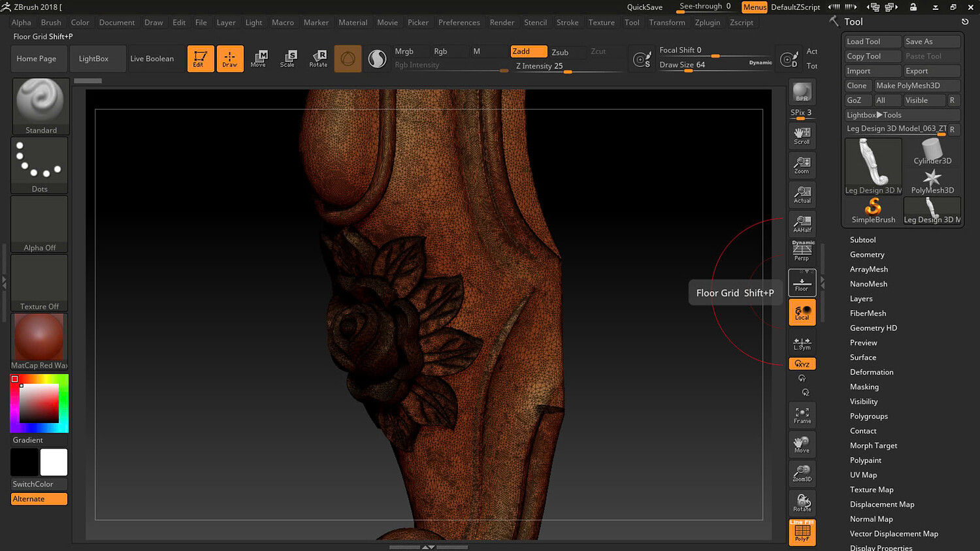Expand the Deformation section
This screenshot has height=551, width=980.
pos(872,372)
